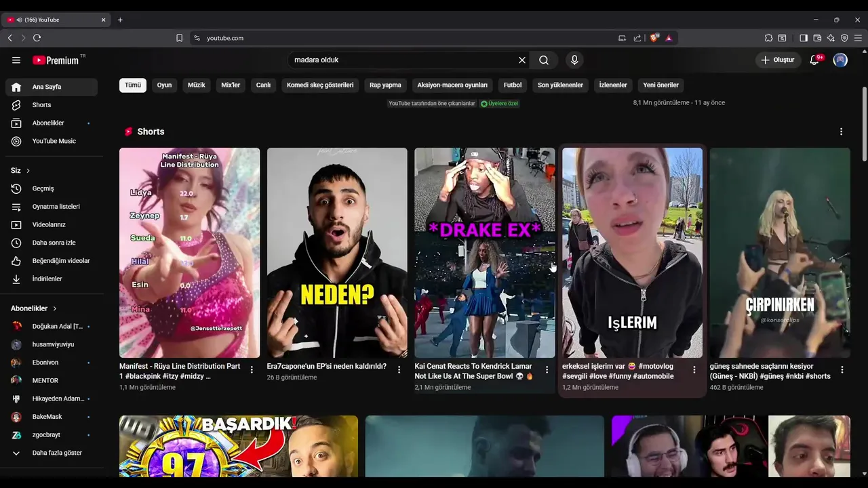
Task: Clear the search box text
Action: 522,60
